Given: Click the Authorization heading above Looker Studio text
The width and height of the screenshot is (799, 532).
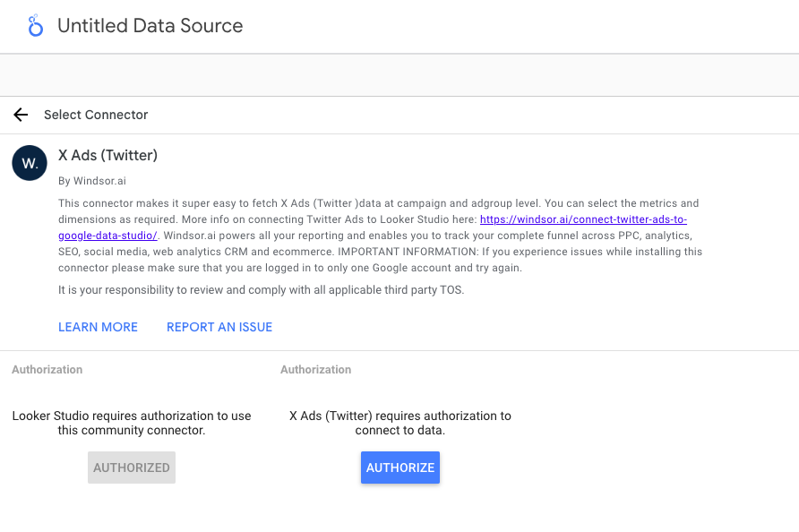Looking at the screenshot, I should click(x=47, y=369).
